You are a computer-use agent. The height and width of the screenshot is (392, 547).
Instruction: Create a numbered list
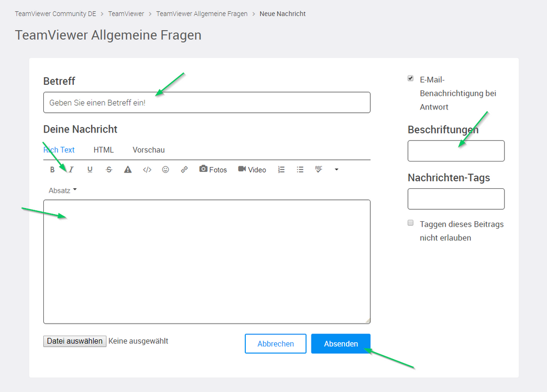pyautogui.click(x=281, y=170)
